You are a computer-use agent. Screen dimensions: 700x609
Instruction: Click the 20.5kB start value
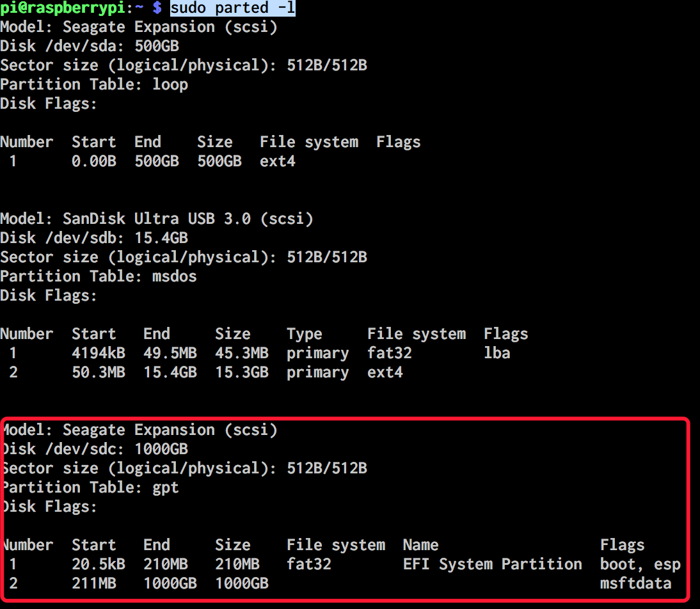[99, 564]
